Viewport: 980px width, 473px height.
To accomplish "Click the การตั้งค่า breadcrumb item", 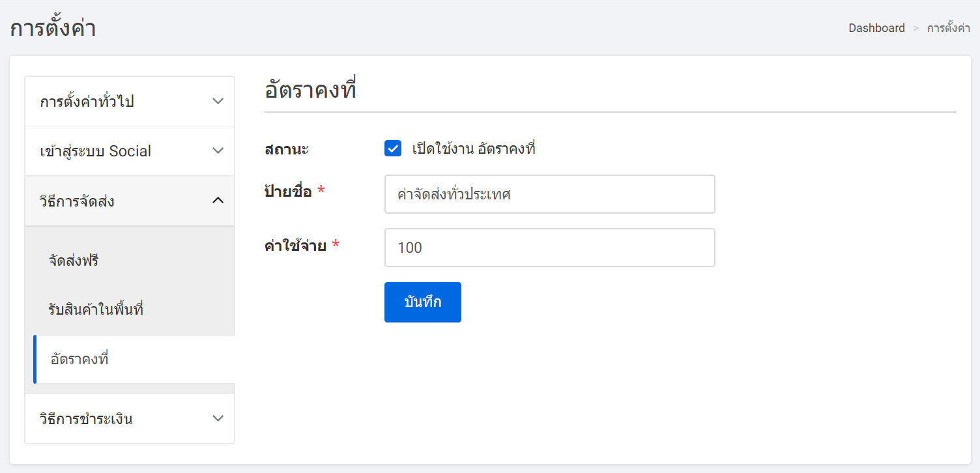I will point(949,28).
